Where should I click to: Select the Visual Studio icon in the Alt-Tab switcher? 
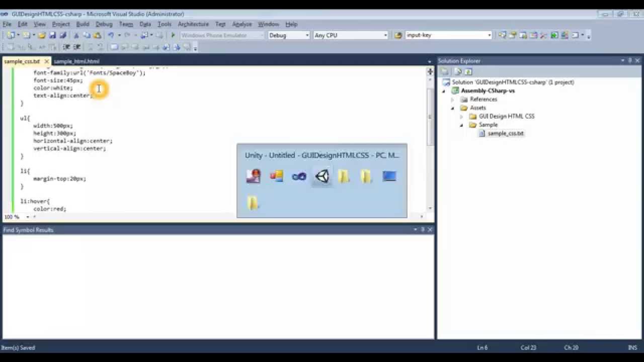click(x=299, y=176)
